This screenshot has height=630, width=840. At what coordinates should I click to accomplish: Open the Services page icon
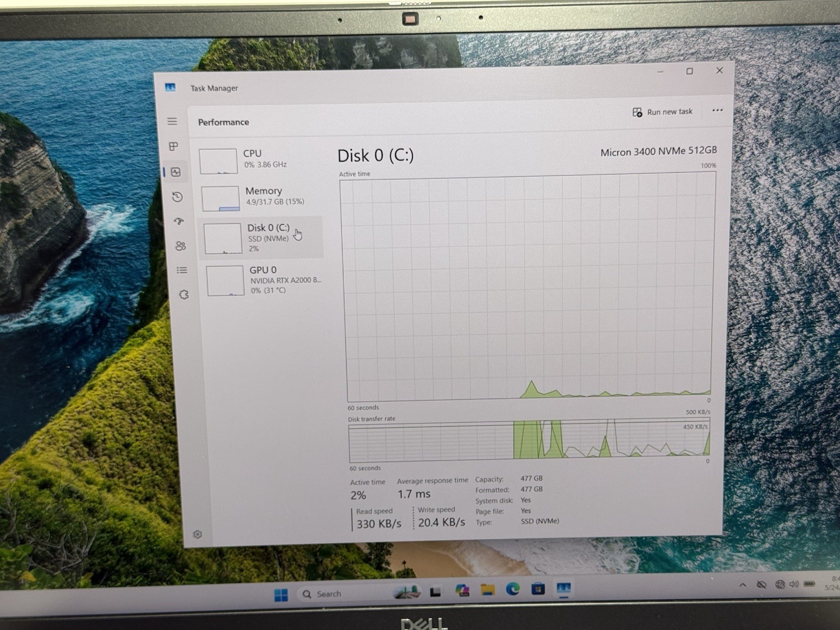(x=184, y=295)
